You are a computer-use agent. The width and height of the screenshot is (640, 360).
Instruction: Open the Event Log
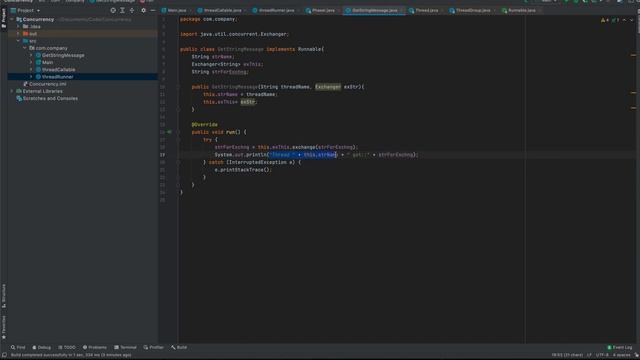[620, 347]
